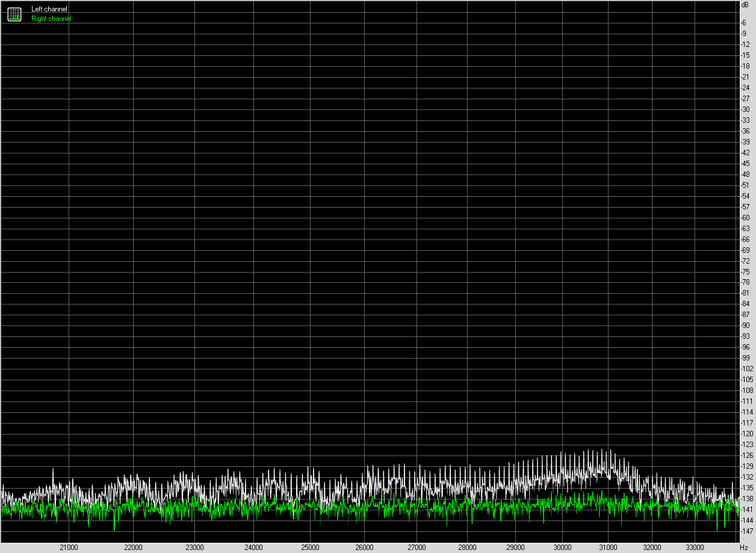Click the -60 dB scale label
Screen dimensions: 756x553
(745, 218)
